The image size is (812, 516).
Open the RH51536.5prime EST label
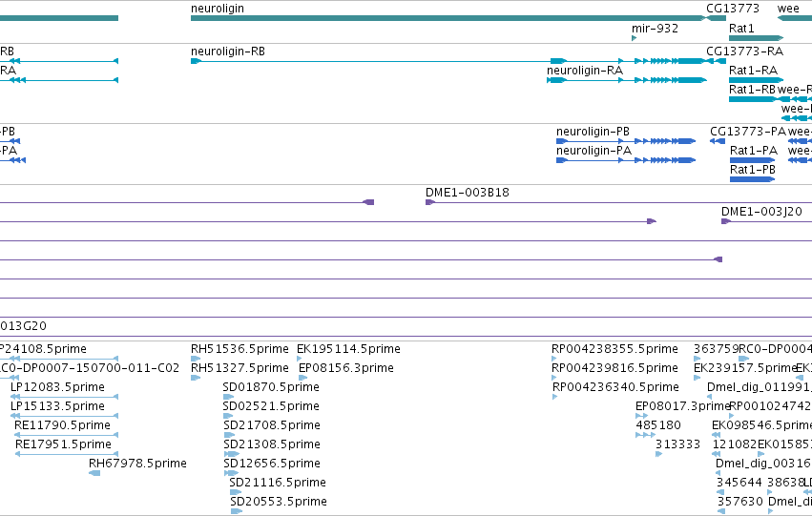click(239, 349)
